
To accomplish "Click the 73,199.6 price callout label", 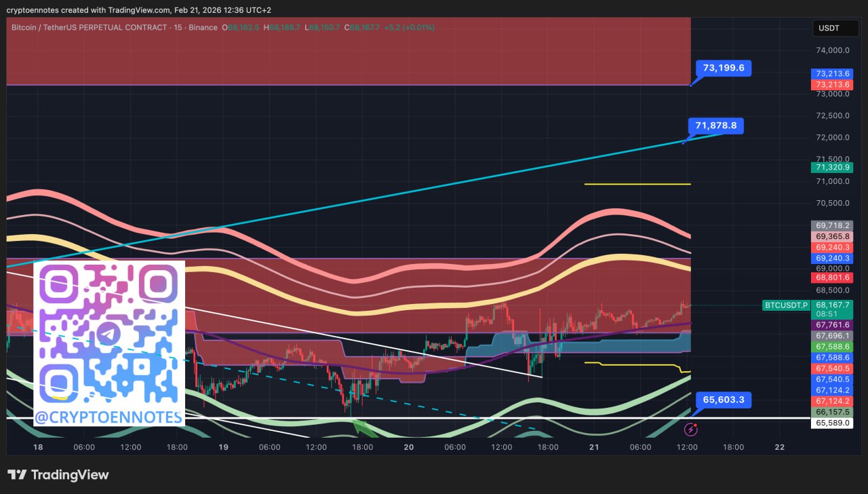I will coord(724,68).
